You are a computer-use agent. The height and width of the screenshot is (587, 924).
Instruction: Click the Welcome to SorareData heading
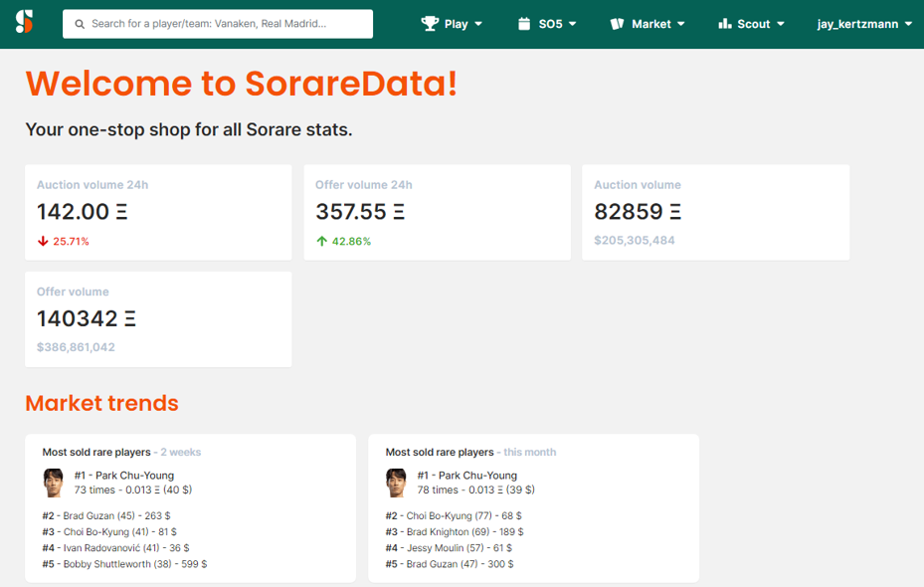tap(242, 84)
